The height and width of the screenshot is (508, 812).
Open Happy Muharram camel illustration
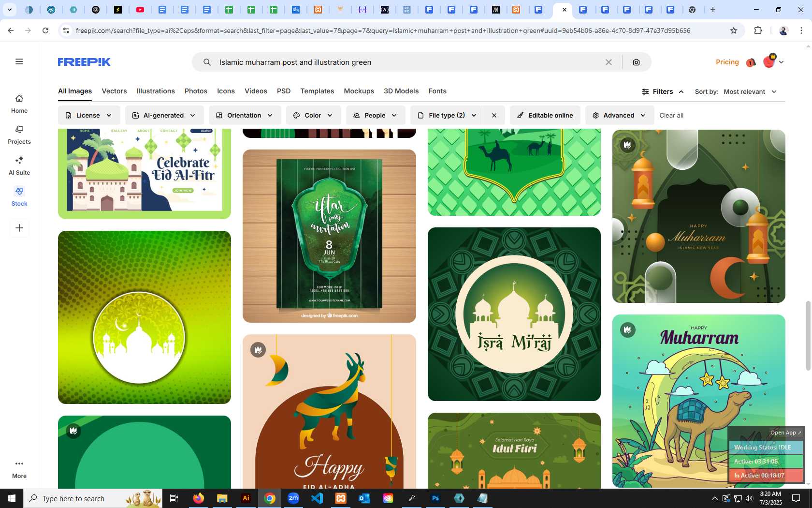699,401
